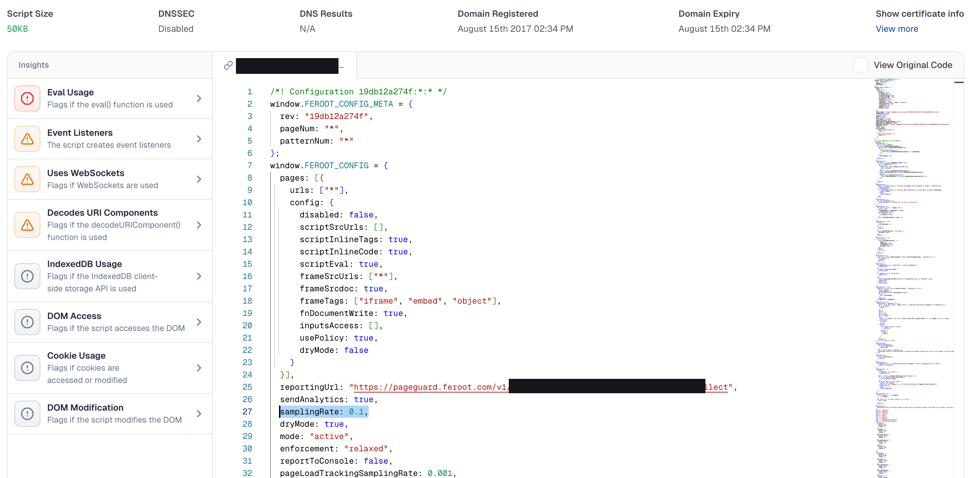Click the FEROOT_CONFIG identifier on line 7

336,165
